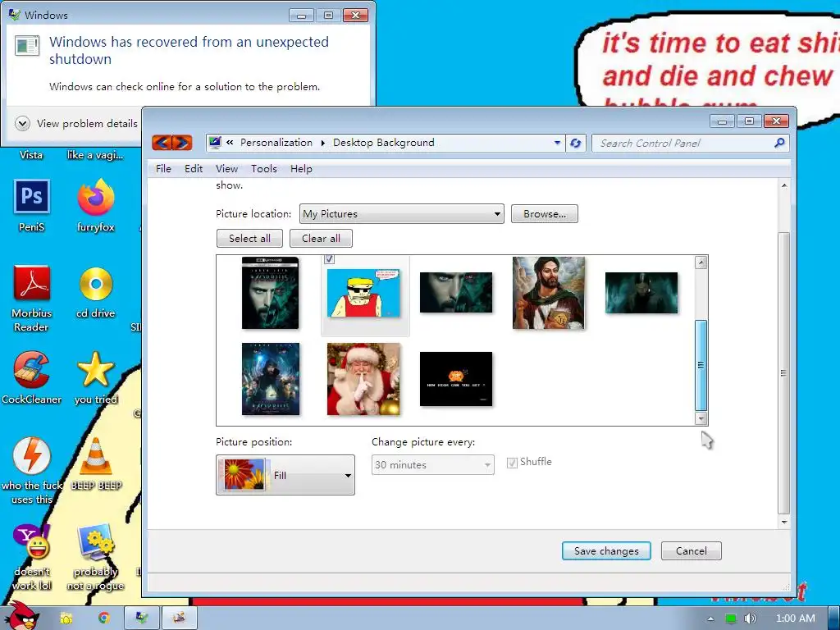Open the lightning bolt 'who uses this' icon
Screen dimensions: 840x630
(32, 472)
